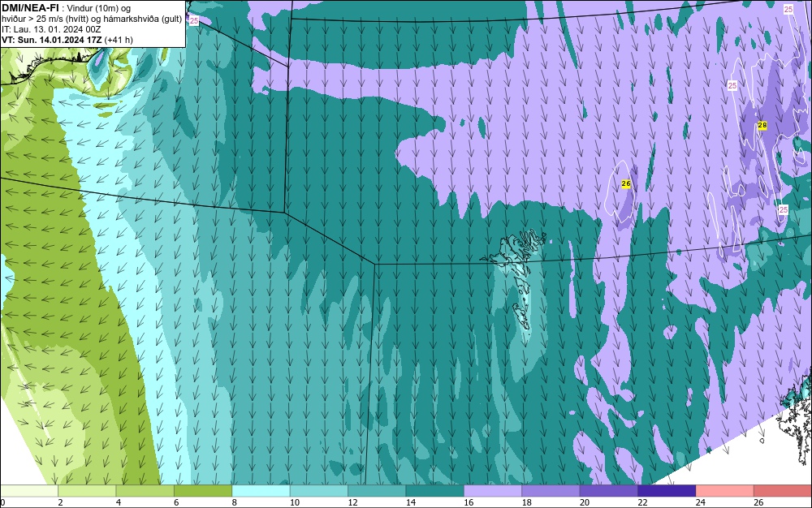Click the VT: Sun. 14.01.2024 17Z line
Screen dimensions: 812x508
pos(67,40)
